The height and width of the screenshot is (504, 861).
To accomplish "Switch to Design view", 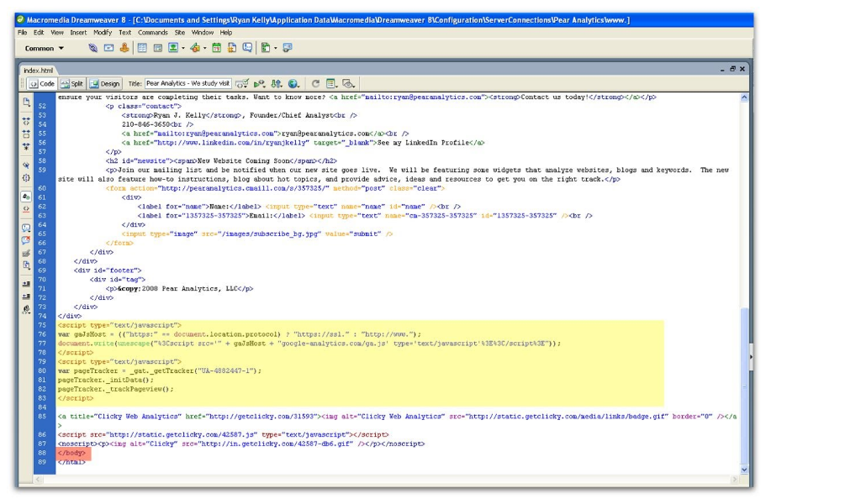I will [104, 84].
